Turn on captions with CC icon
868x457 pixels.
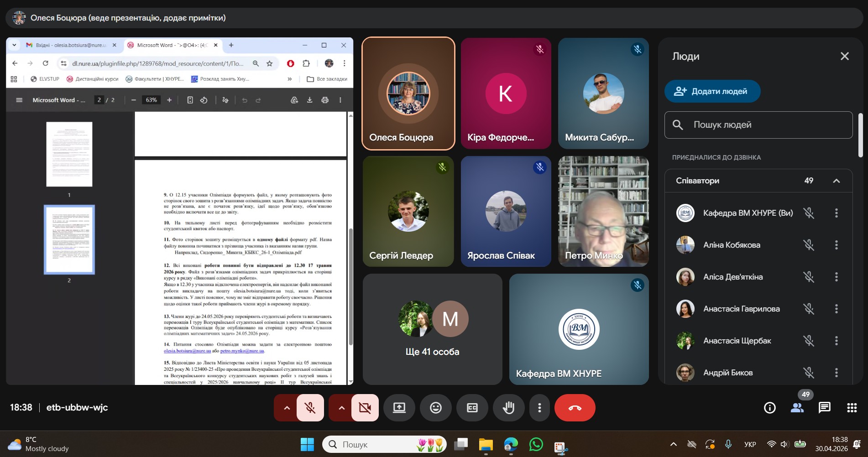pos(472,408)
